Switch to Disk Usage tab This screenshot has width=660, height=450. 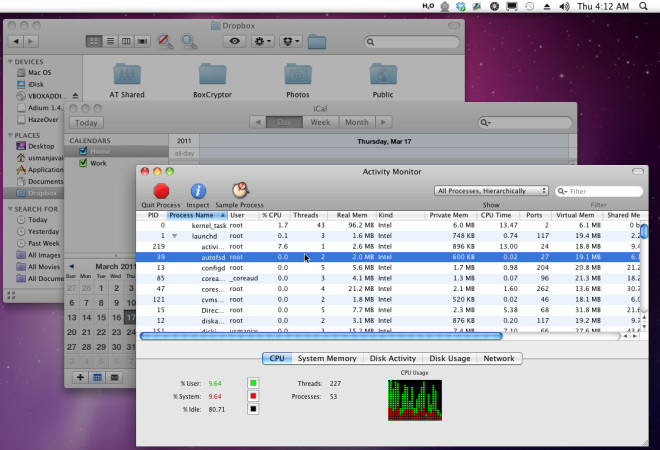[450, 358]
